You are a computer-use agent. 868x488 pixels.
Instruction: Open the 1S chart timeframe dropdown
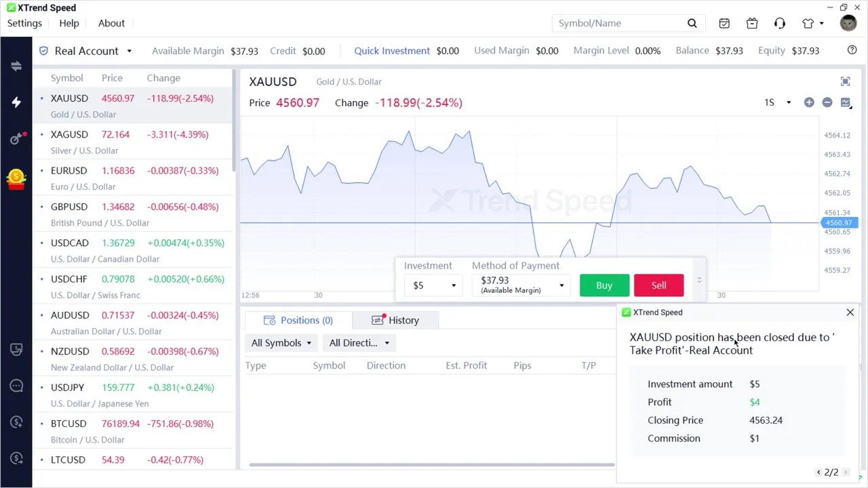778,102
